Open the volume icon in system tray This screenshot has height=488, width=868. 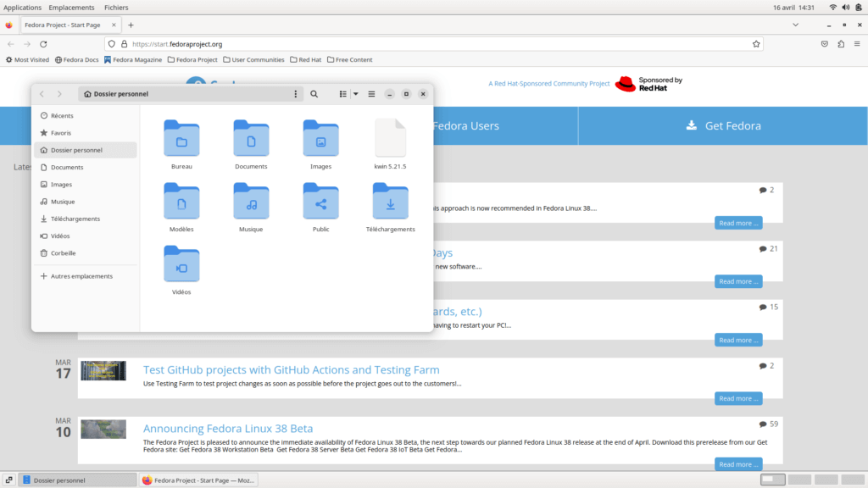click(x=845, y=7)
